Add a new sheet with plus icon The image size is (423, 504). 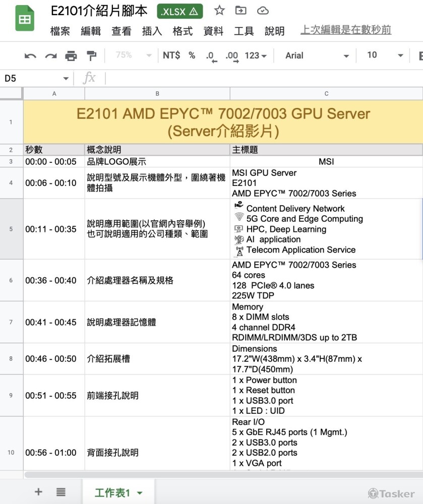pyautogui.click(x=38, y=492)
